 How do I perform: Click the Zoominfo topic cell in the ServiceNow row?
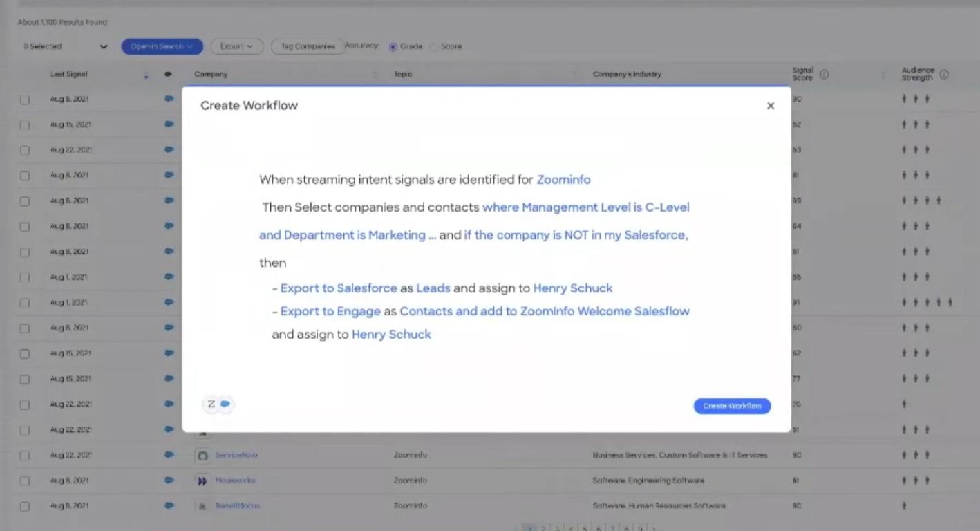[411, 455]
